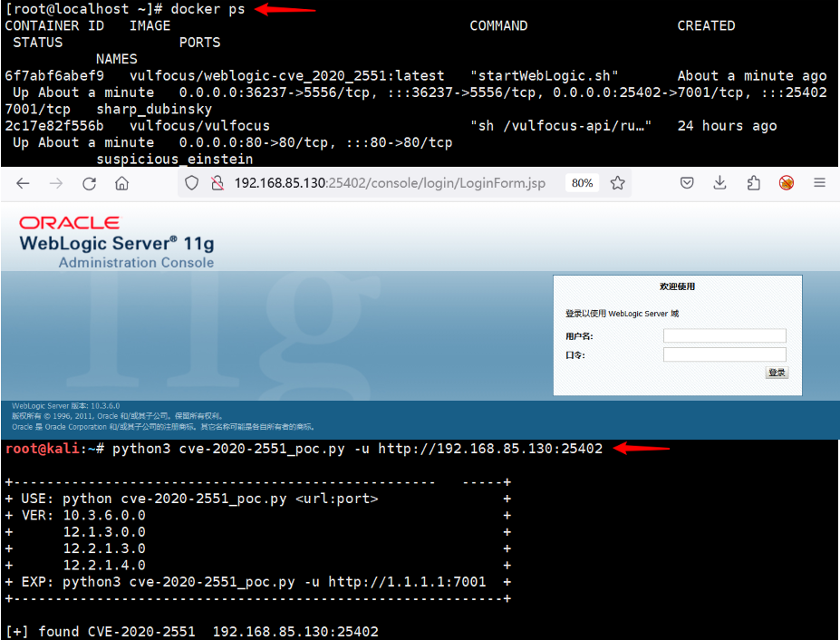
Task: Click the 欢迎使用 welcome heading
Action: 677,286
